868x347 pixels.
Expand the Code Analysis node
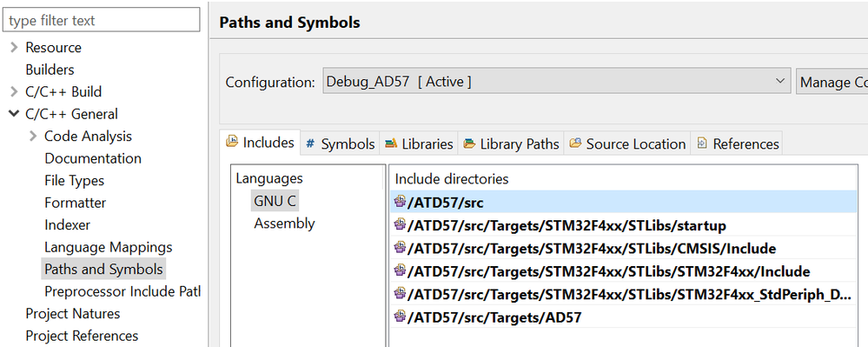pos(33,136)
